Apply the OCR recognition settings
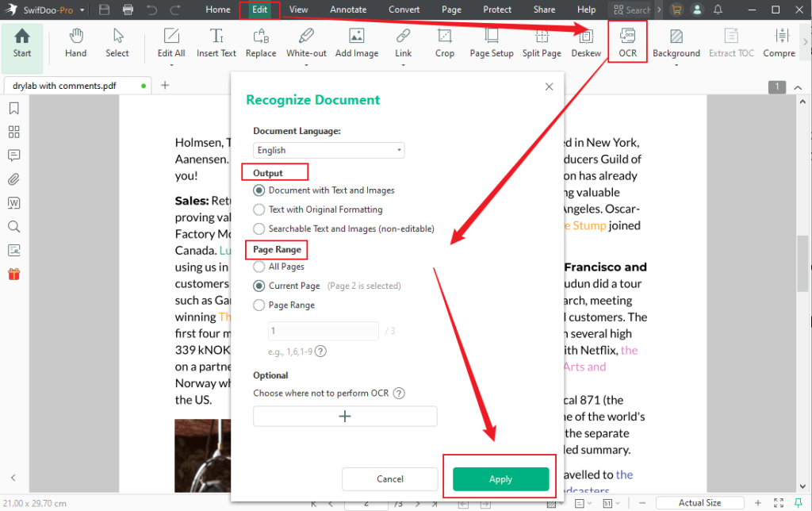Screen dimensions: 812x511 pos(500,478)
